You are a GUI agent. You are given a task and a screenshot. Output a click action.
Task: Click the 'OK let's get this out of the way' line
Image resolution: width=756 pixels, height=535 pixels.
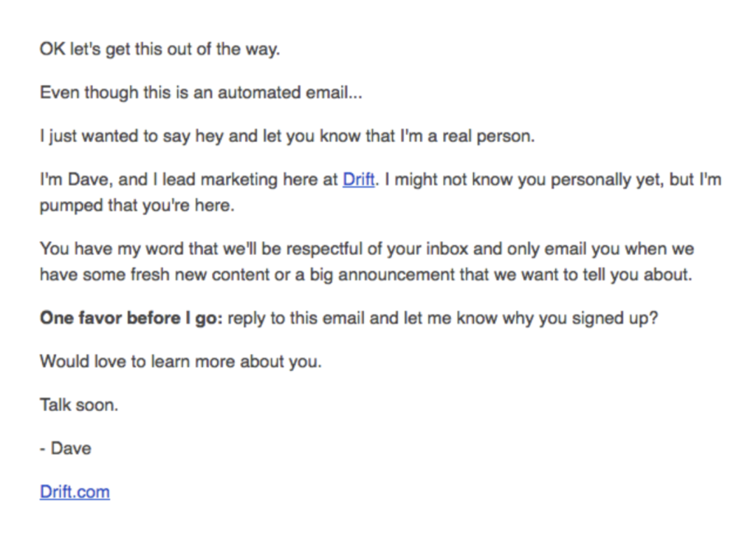[159, 50]
